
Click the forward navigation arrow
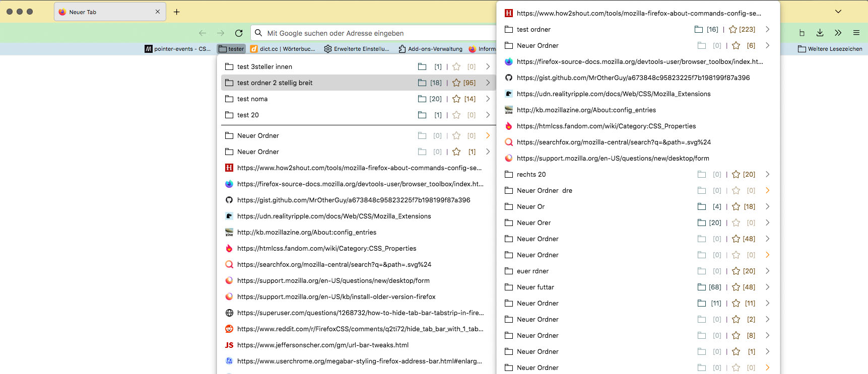[221, 33]
